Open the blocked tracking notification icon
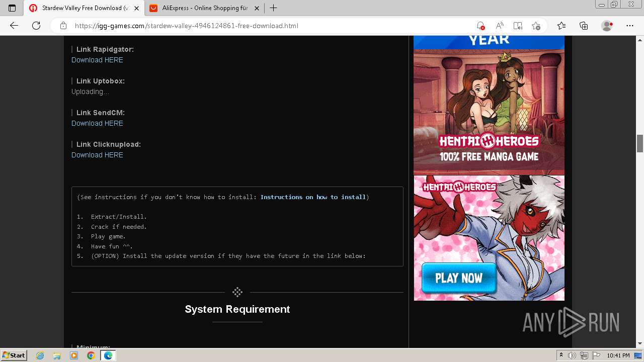The width and height of the screenshot is (644, 362). 480,26
